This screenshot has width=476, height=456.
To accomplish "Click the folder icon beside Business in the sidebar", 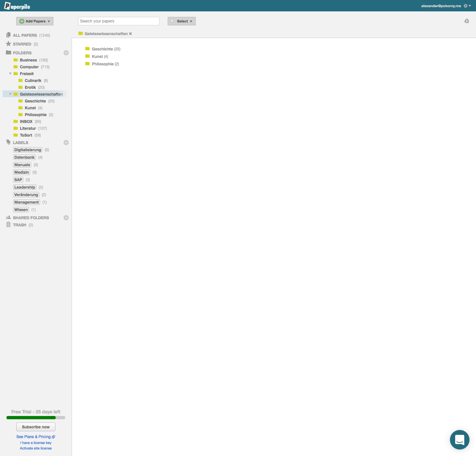I will (x=16, y=60).
